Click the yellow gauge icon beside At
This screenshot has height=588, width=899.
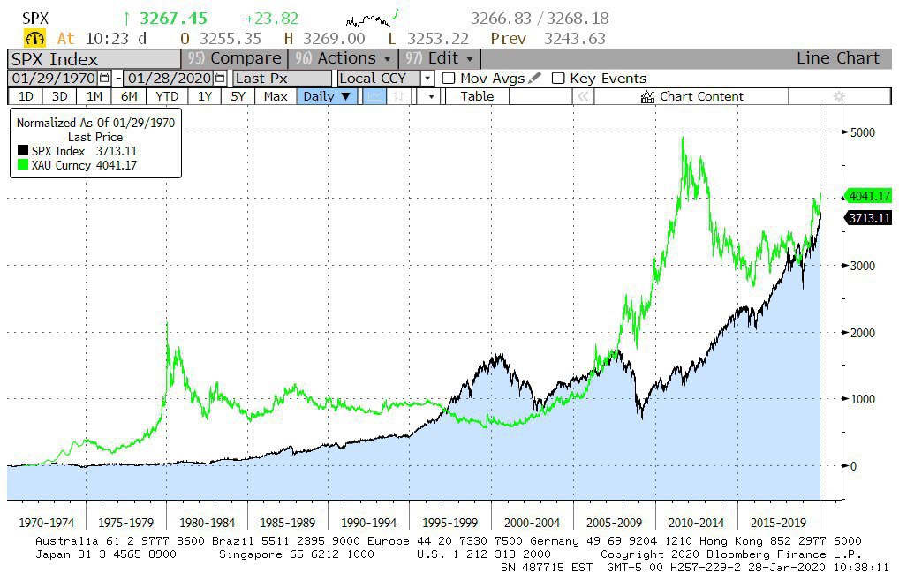35,38
